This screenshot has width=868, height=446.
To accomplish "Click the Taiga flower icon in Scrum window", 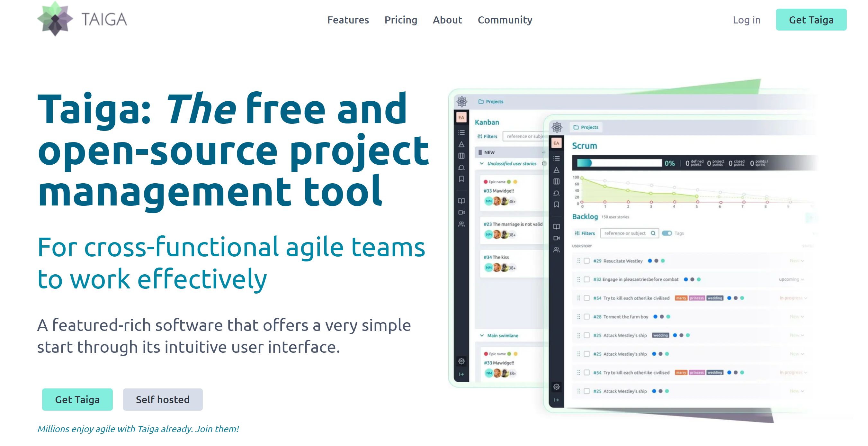I will pyautogui.click(x=557, y=127).
